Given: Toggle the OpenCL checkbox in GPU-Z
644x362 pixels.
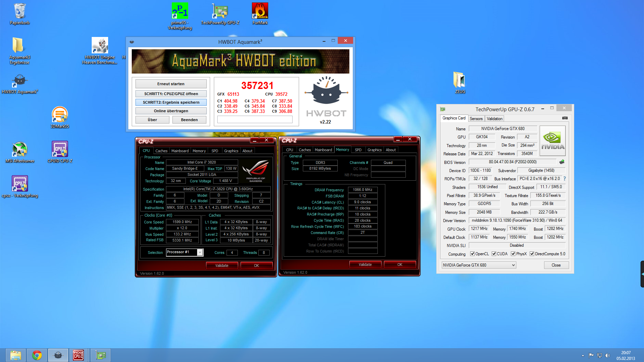Looking at the screenshot, I should click(472, 254).
